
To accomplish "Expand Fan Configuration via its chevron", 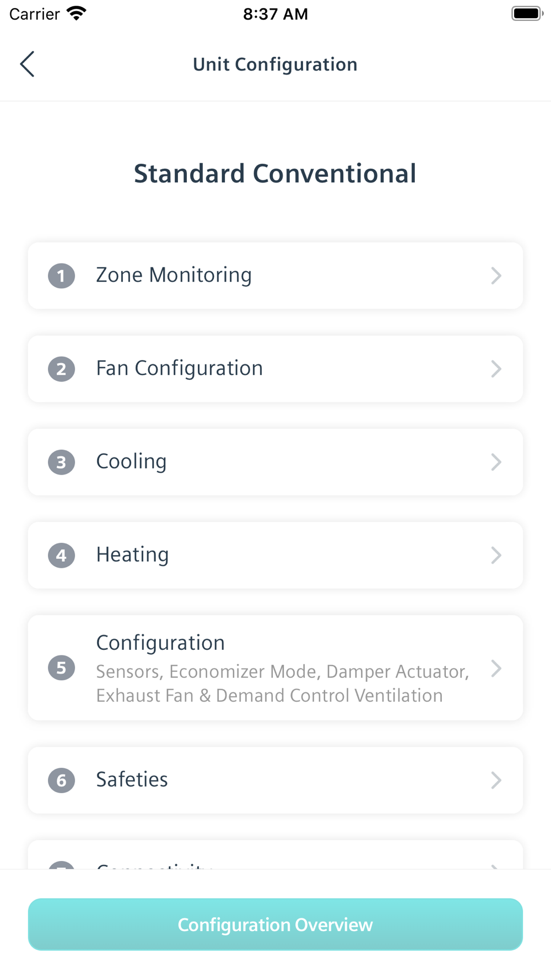I will [496, 369].
